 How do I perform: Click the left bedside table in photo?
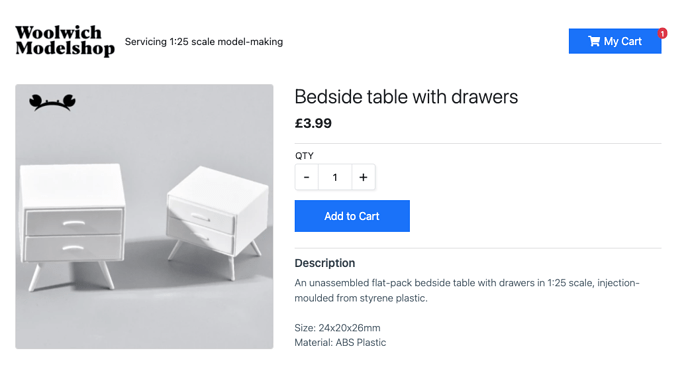[x=72, y=225]
